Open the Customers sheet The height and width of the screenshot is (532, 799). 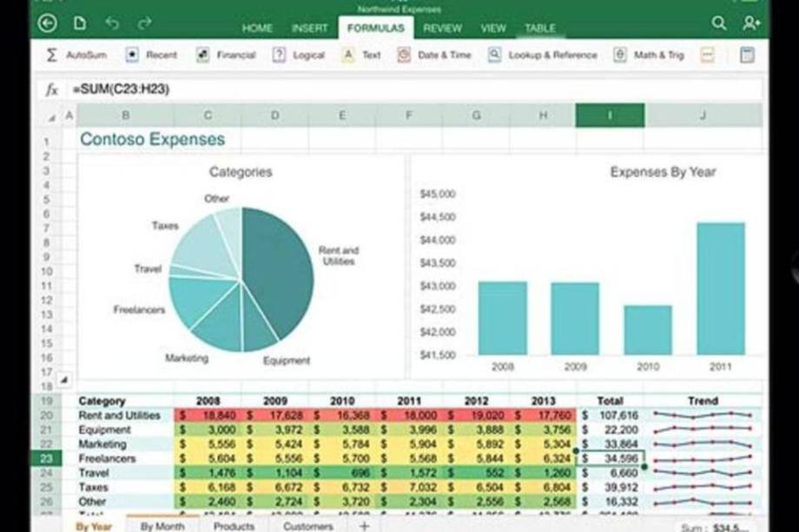coord(307,525)
